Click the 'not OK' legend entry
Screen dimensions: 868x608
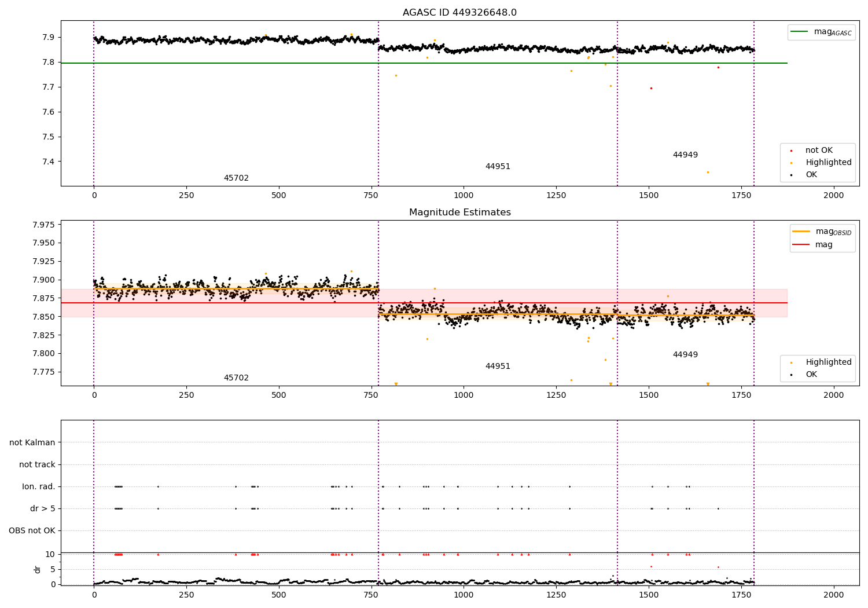tap(819, 151)
